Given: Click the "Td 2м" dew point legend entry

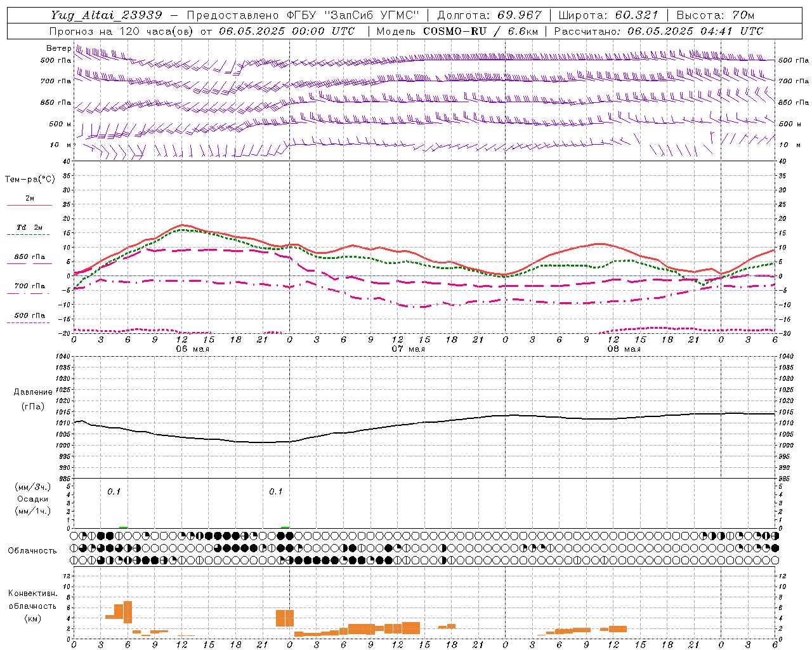Looking at the screenshot, I should pos(30,227).
